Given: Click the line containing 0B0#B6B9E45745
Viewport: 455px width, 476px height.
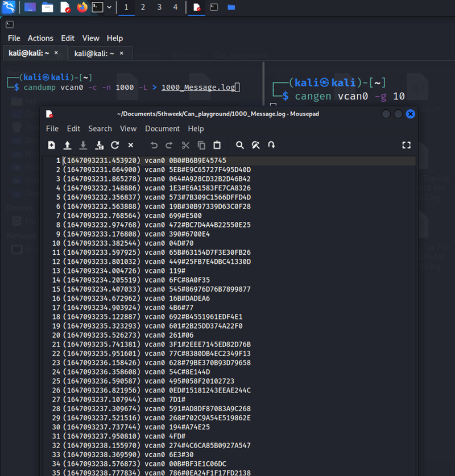Looking at the screenshot, I should (229, 160).
